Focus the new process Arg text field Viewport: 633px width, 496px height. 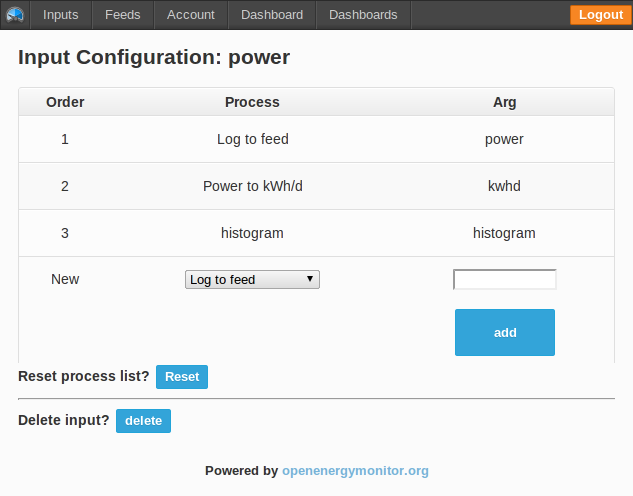pos(505,280)
